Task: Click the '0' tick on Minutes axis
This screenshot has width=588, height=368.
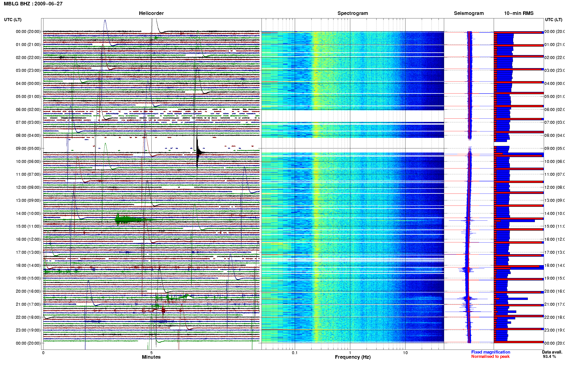Action: click(43, 353)
